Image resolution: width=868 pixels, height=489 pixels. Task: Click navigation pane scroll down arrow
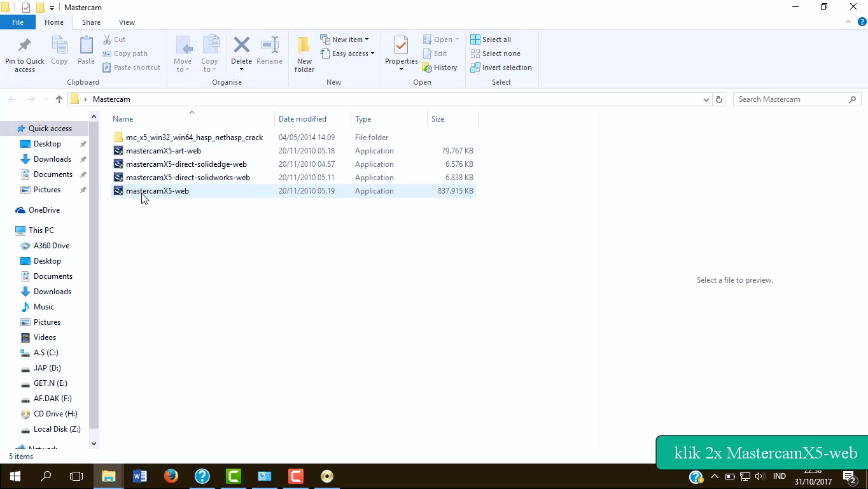coord(94,444)
